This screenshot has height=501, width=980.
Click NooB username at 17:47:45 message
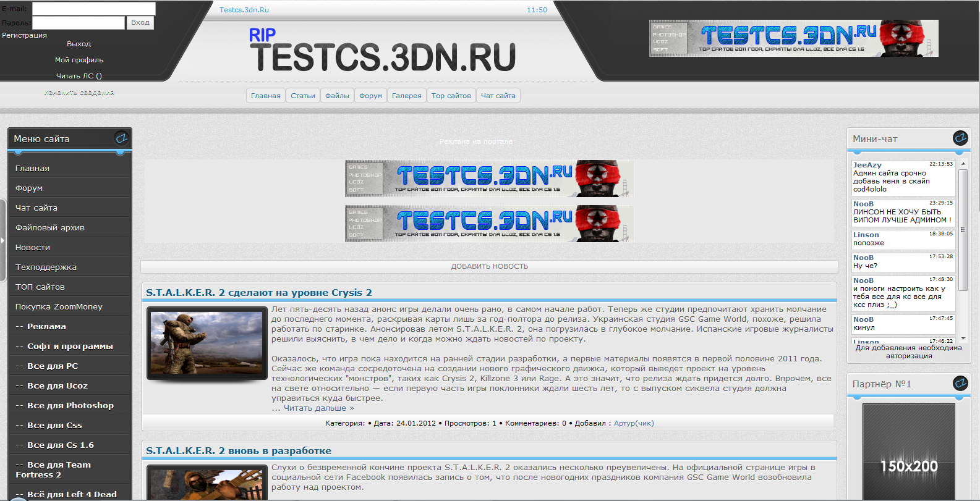click(x=863, y=319)
